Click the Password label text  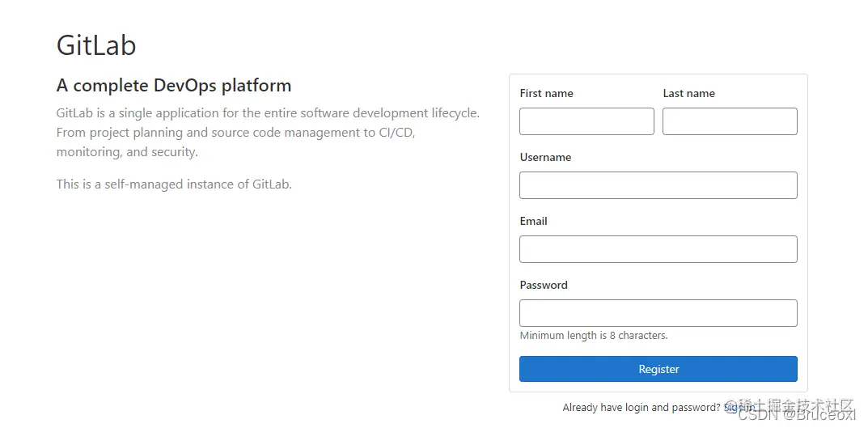click(x=544, y=285)
